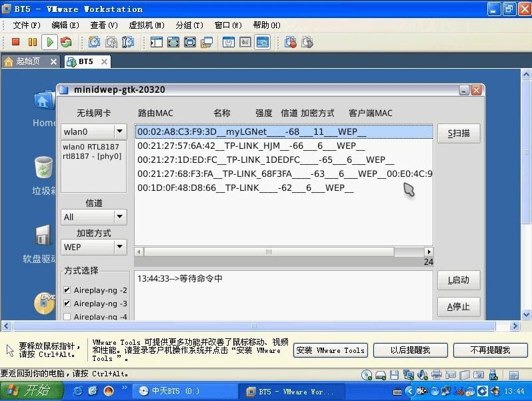Select the TP-LINK_68F3FA network row
Image resolution: width=532 pixels, height=401 pixels.
(x=284, y=173)
